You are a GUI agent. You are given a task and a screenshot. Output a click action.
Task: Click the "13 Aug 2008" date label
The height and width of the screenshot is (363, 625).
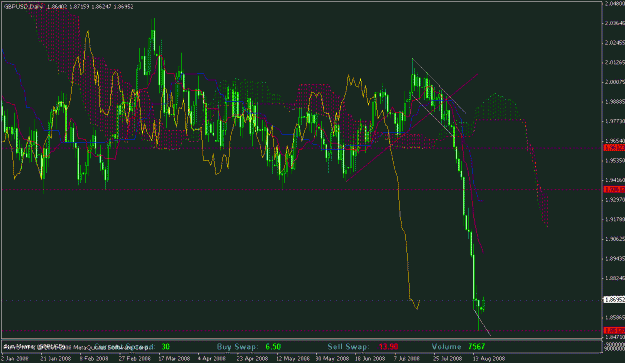point(489,358)
